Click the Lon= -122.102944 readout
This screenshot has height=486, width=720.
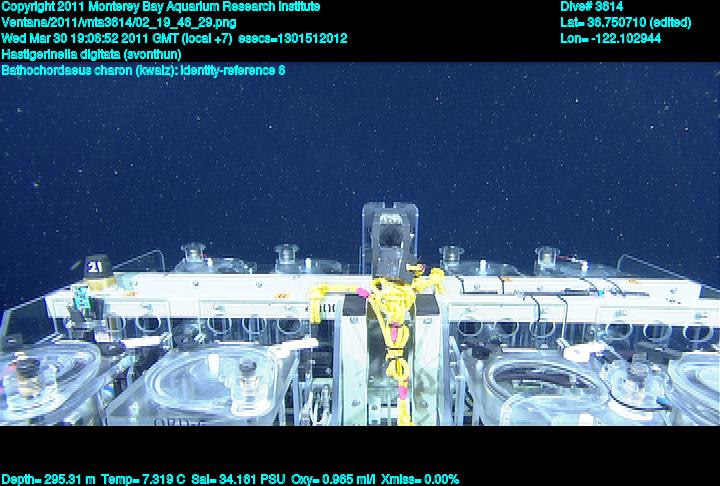[612, 39]
